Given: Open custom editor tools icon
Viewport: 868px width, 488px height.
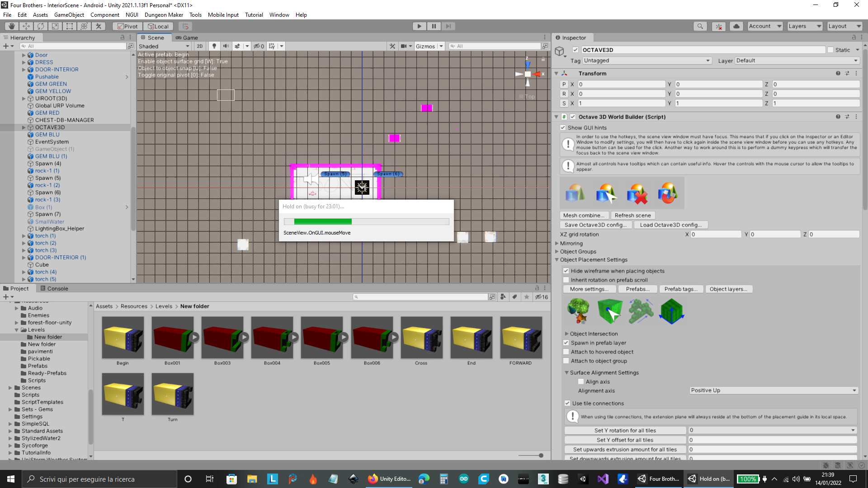Looking at the screenshot, I should tap(99, 26).
